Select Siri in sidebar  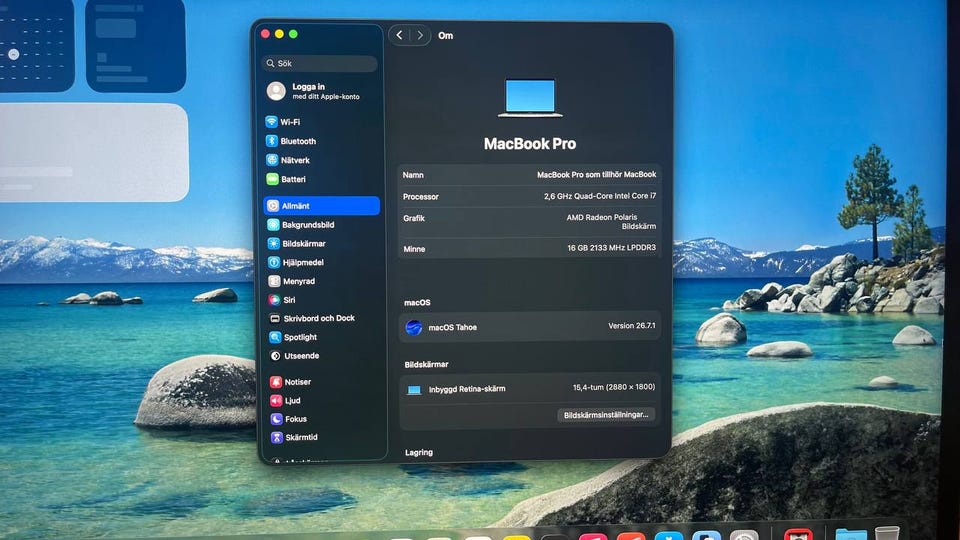[x=321, y=299]
